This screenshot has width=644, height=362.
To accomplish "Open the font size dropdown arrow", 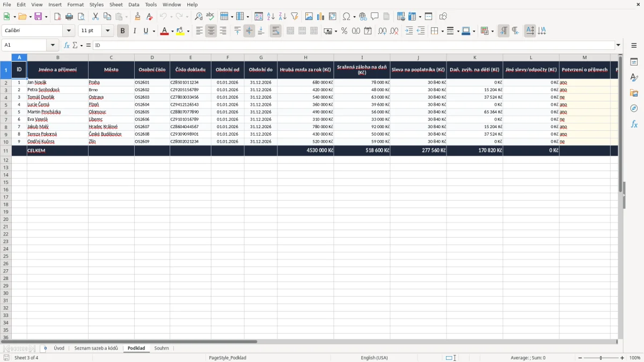I will point(108,31).
